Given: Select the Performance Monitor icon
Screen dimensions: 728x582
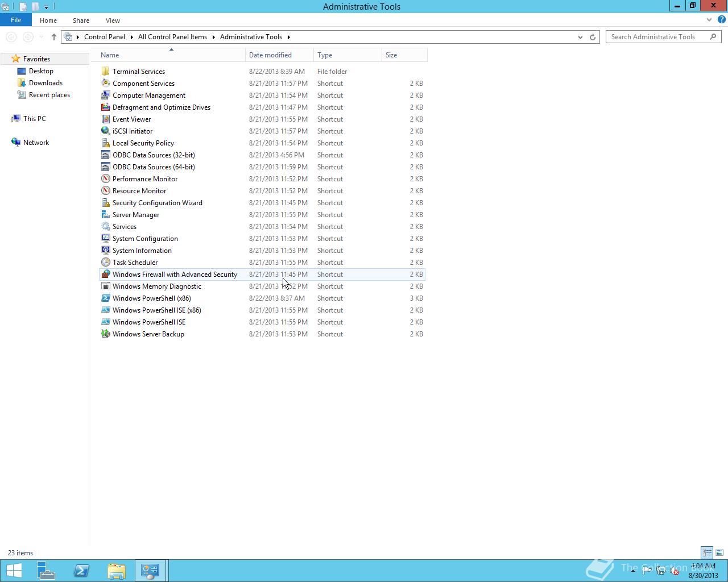Looking at the screenshot, I should tap(105, 178).
